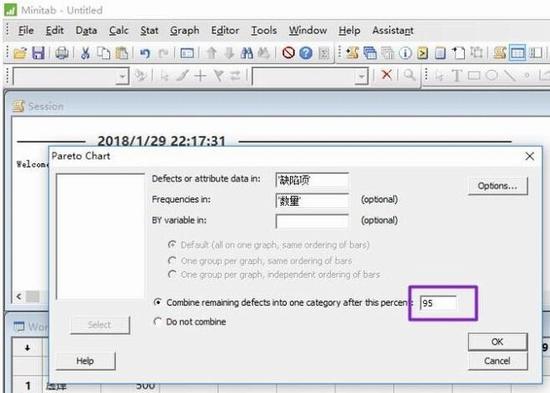Expand the second toolbar combo box dropdown

[x=361, y=76]
